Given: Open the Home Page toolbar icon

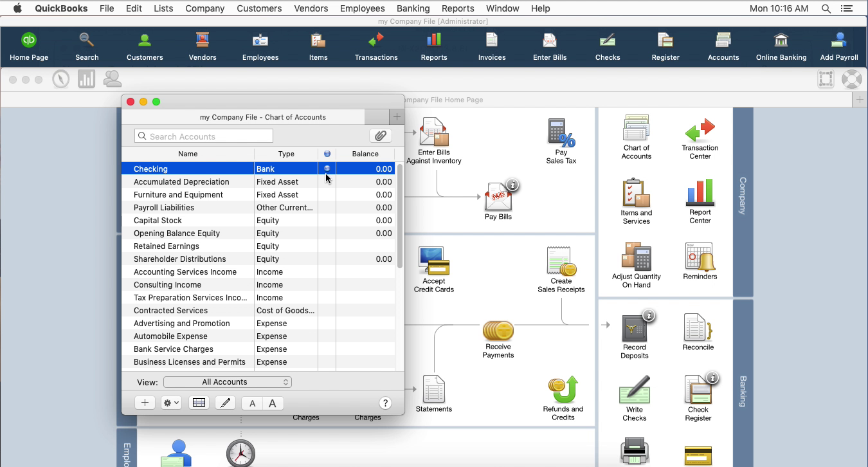Looking at the screenshot, I should [29, 46].
